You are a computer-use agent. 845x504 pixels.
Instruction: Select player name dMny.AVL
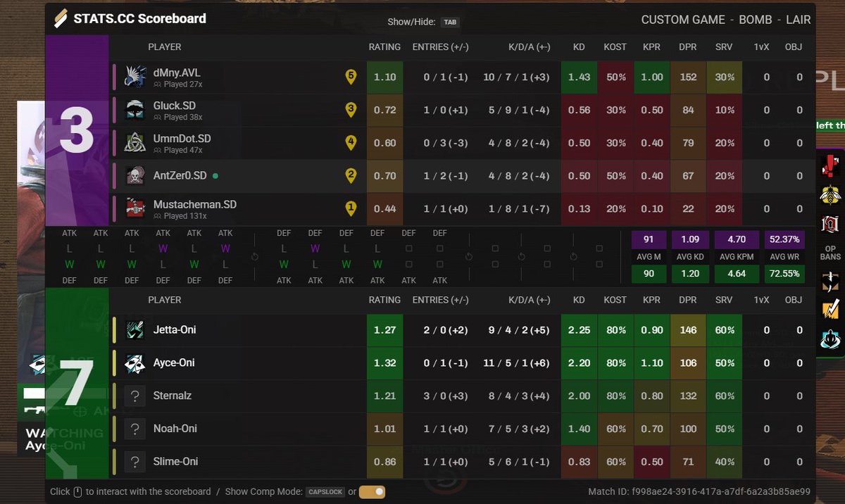coord(177,73)
